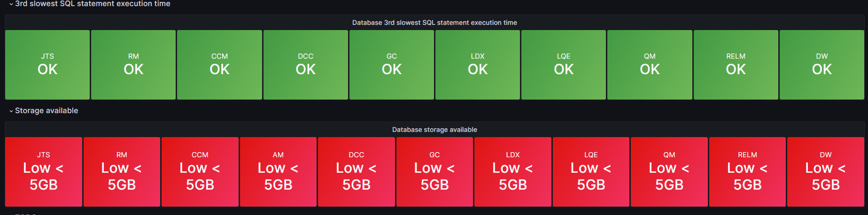Open the Database 3rd slowest SQL panel title
Viewport: 868px width, 215px height.
point(434,23)
